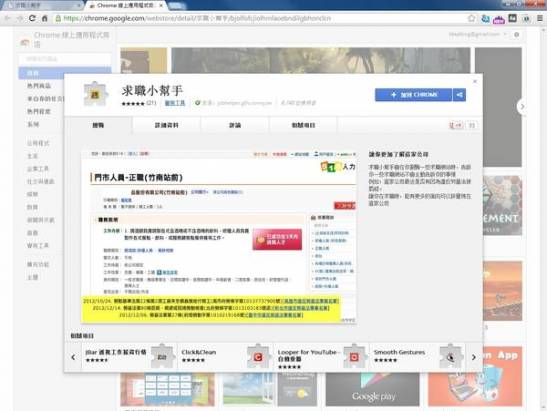The height and width of the screenshot is (411, 547).
Task: Open the blue translate extension icon
Action: click(x=485, y=18)
